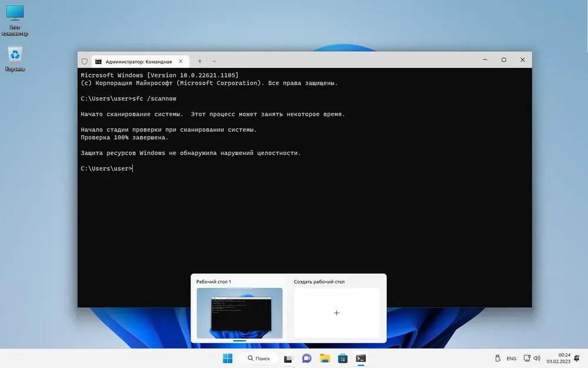Select the Рабочий стол 1 thumbnail

click(x=240, y=313)
